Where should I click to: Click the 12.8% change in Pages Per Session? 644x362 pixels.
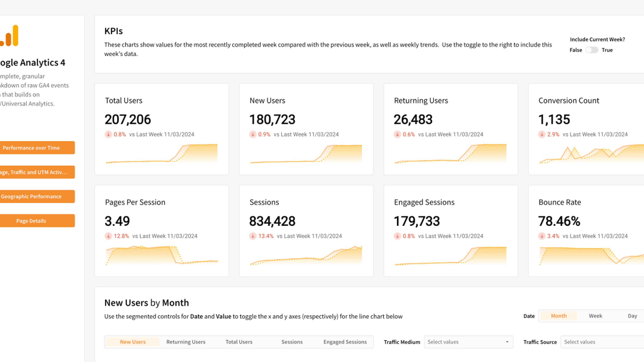121,236
